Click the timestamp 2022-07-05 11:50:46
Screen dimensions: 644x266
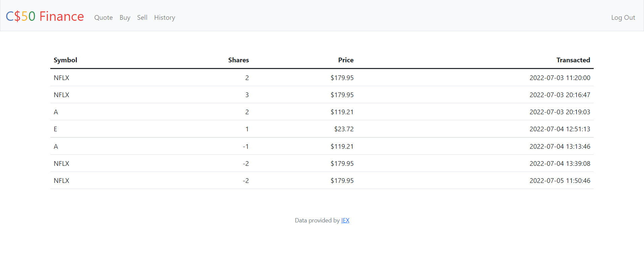click(559, 181)
